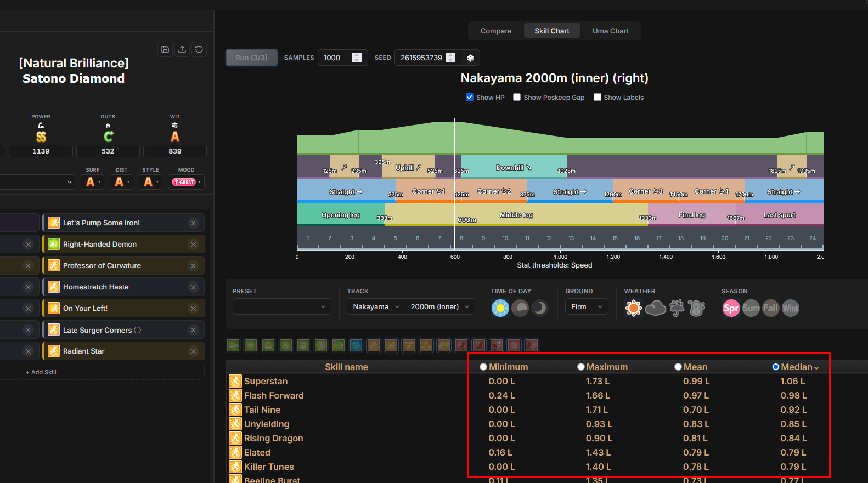This screenshot has height=483, width=868.
Task: Click the Add Skill button
Action: pyautogui.click(x=41, y=372)
